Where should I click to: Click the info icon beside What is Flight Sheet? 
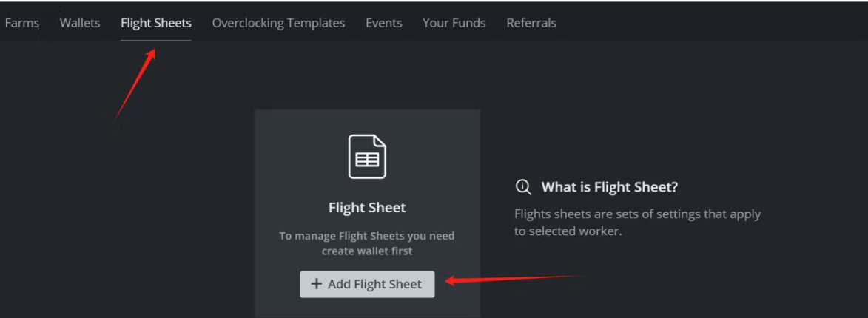[x=523, y=188]
